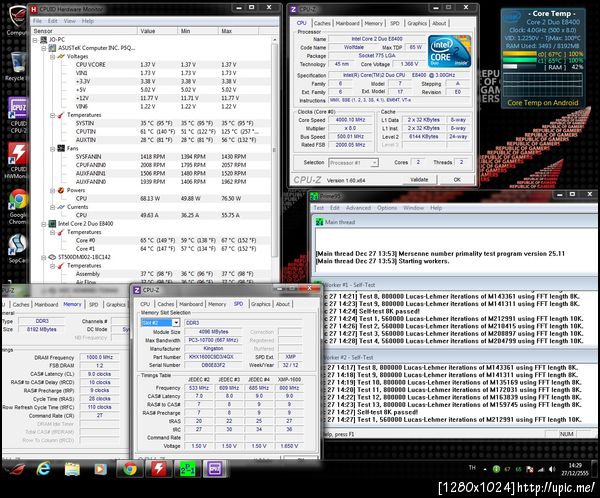Click the RAM usage bar in Core Temp

point(519,67)
